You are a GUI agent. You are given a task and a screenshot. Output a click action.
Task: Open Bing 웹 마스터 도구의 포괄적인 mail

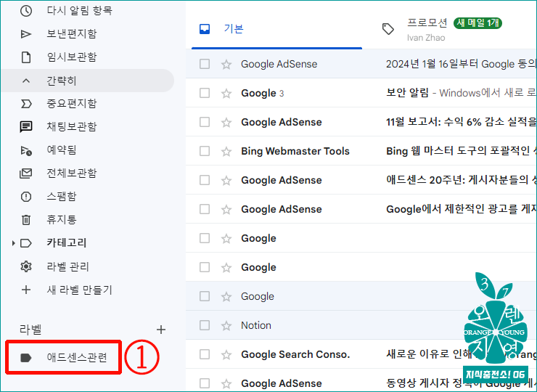[461, 151]
